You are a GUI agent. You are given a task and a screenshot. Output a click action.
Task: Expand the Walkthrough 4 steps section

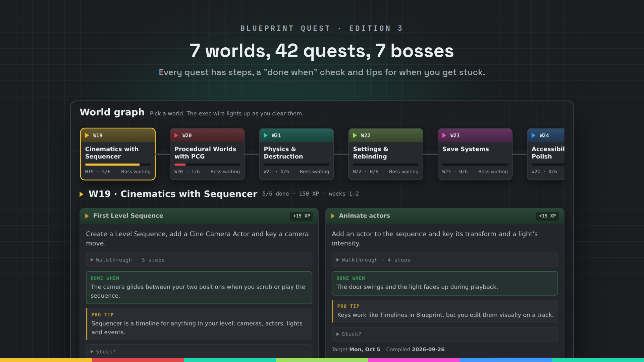pos(445,260)
